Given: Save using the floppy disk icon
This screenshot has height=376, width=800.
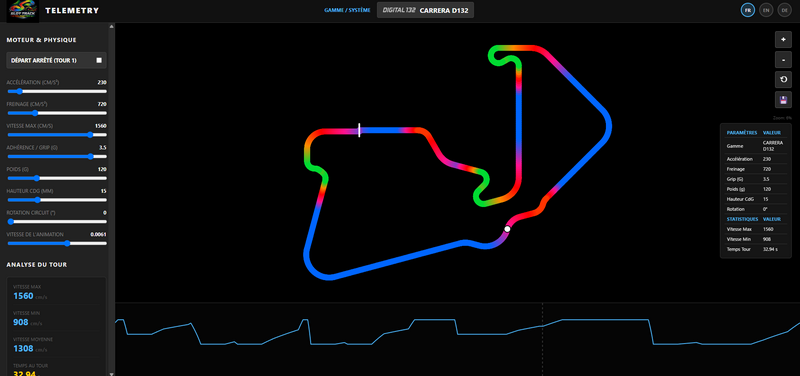Looking at the screenshot, I should click(x=783, y=99).
